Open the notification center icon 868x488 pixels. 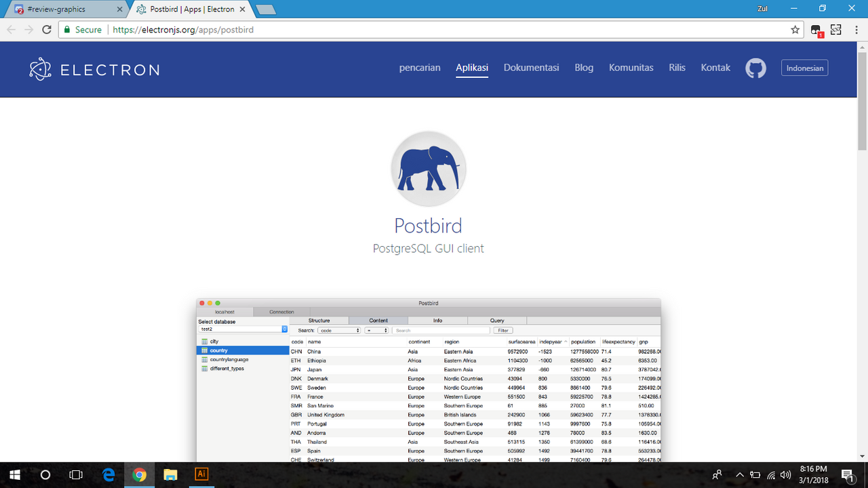pyautogui.click(x=847, y=474)
